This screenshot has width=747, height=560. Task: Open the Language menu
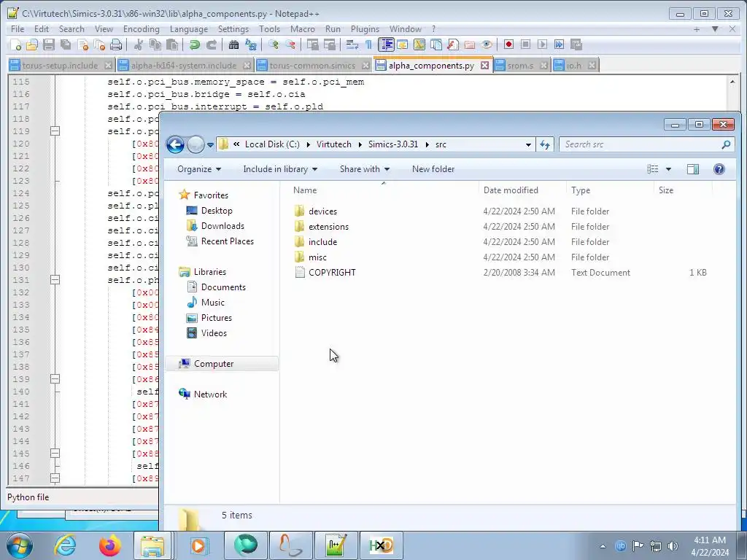(189, 29)
